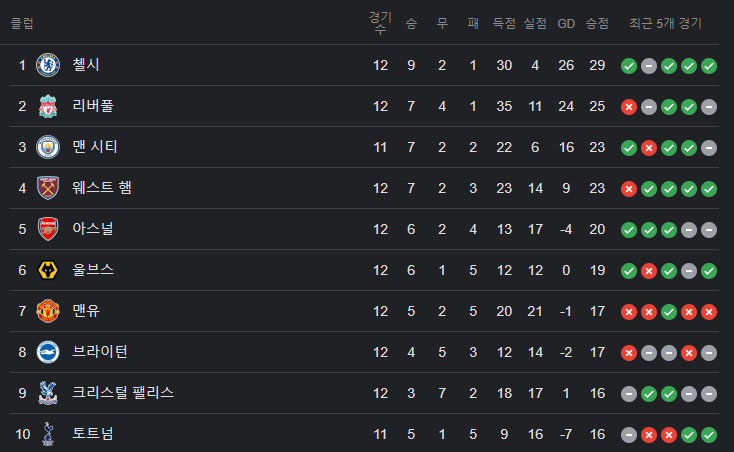Screen dimensions: 734x452
Task: Open the 리버풀 team link
Action: (93, 106)
